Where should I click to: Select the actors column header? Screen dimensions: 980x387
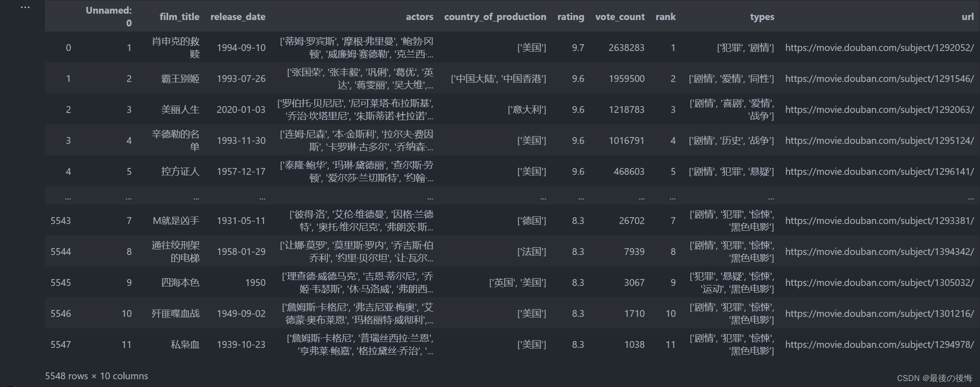click(x=419, y=17)
